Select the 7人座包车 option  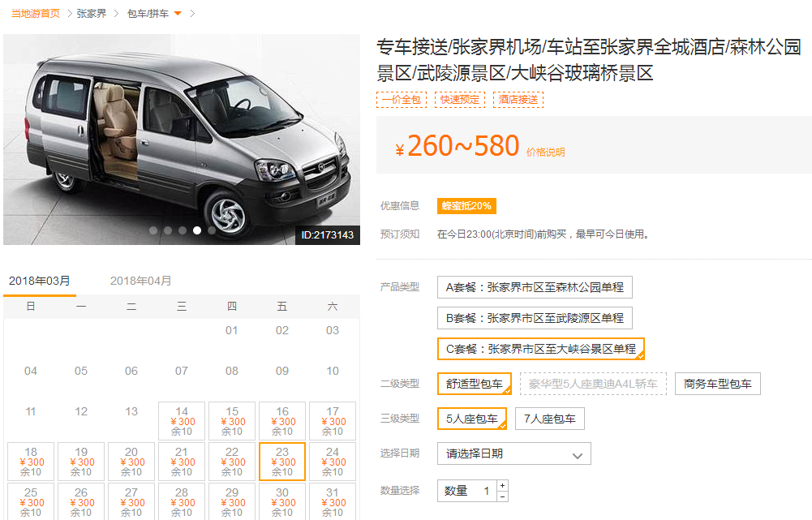pyautogui.click(x=549, y=419)
